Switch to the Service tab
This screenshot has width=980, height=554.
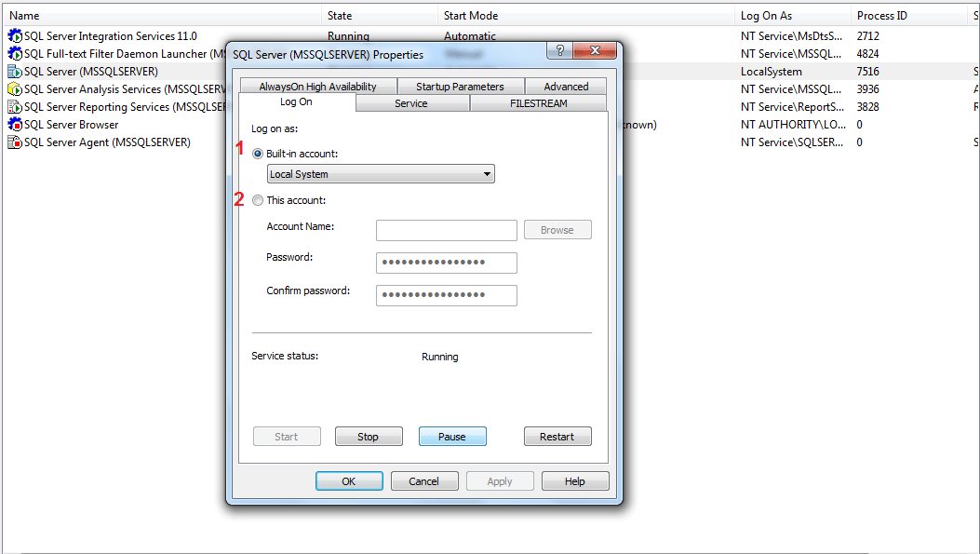pyautogui.click(x=411, y=103)
